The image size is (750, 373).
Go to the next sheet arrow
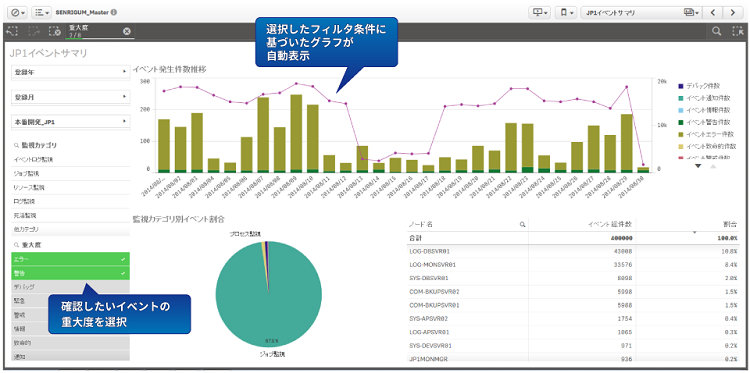733,13
